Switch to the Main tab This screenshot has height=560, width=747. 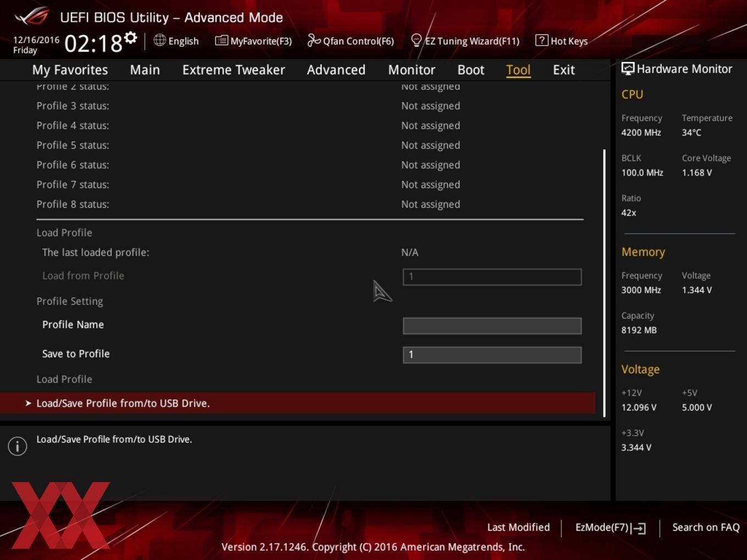tap(145, 70)
